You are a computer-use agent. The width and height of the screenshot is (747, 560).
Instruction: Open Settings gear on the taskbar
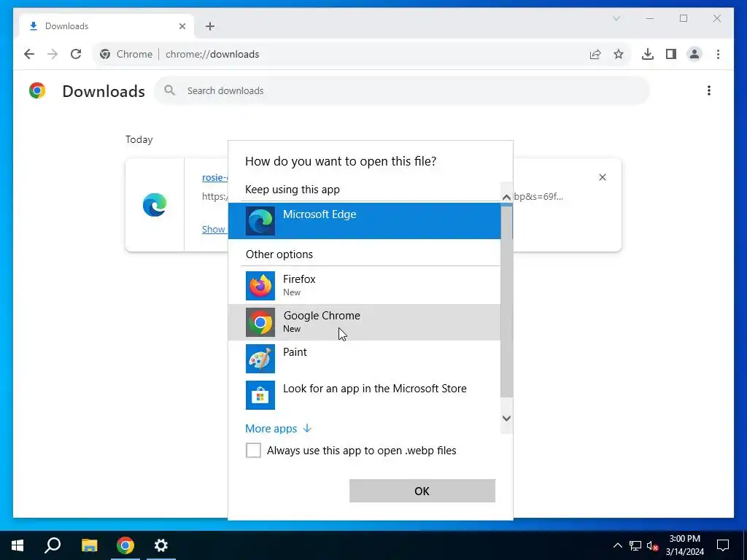tap(161, 545)
